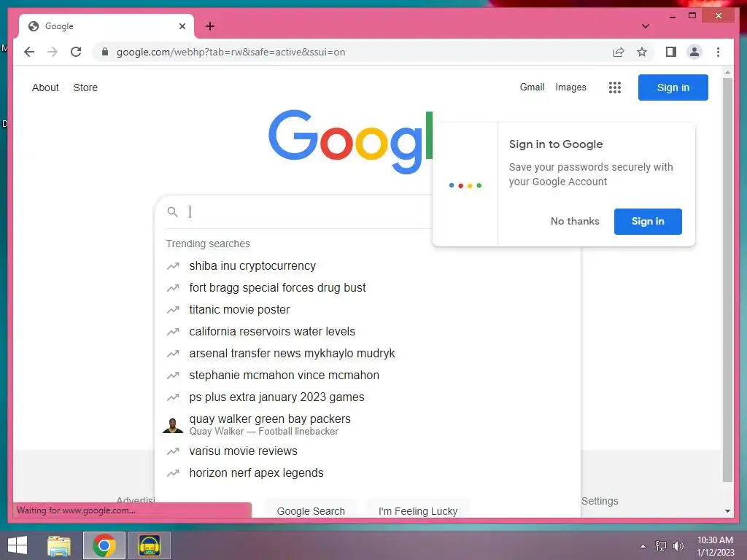Click the top-right Sign in button
This screenshot has height=560, width=747.
[x=673, y=87]
